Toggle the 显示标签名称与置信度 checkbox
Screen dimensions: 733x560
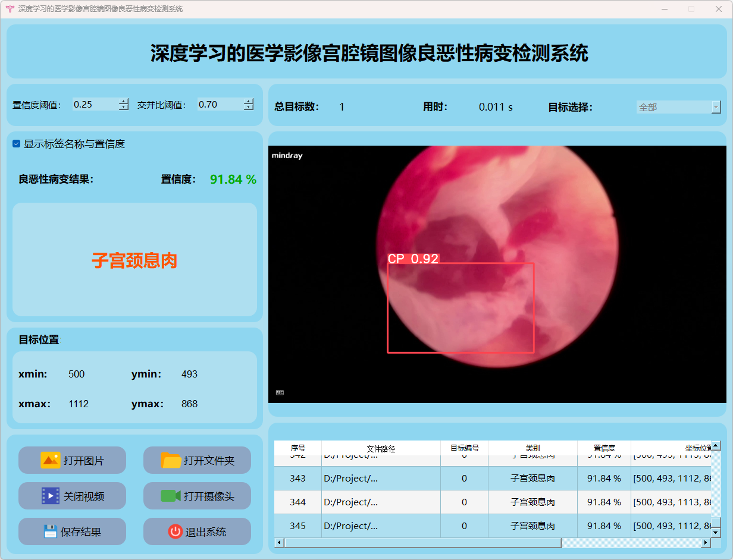(17, 144)
